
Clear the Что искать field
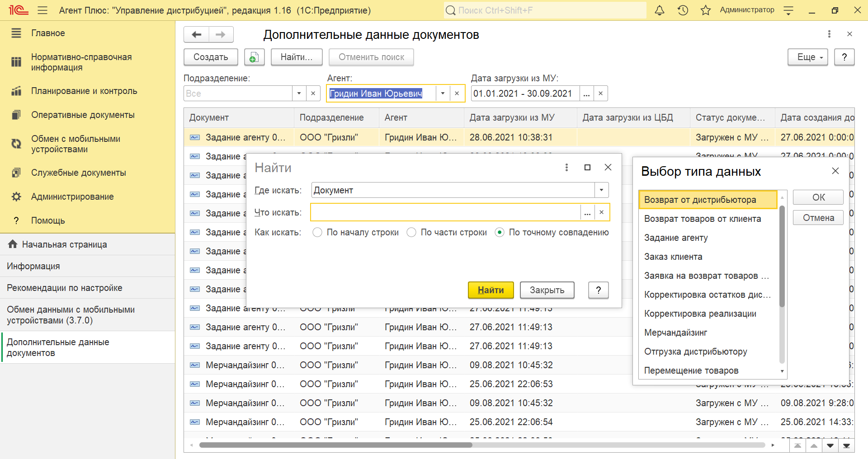pyautogui.click(x=601, y=212)
